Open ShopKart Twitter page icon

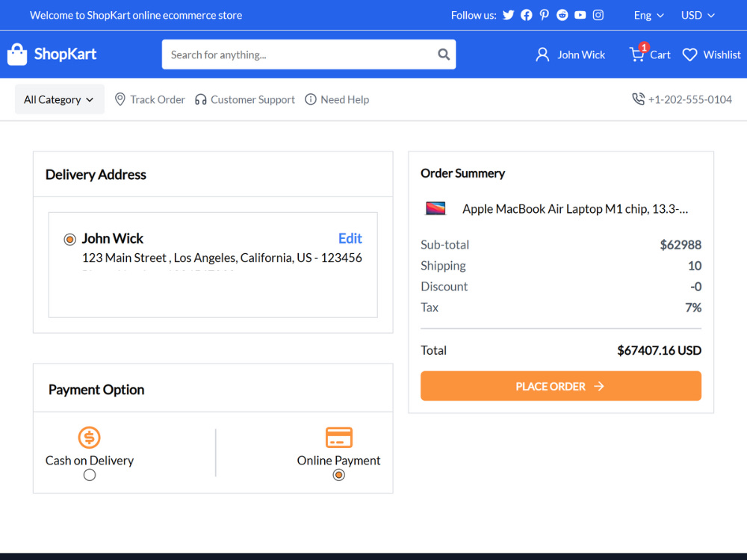508,15
